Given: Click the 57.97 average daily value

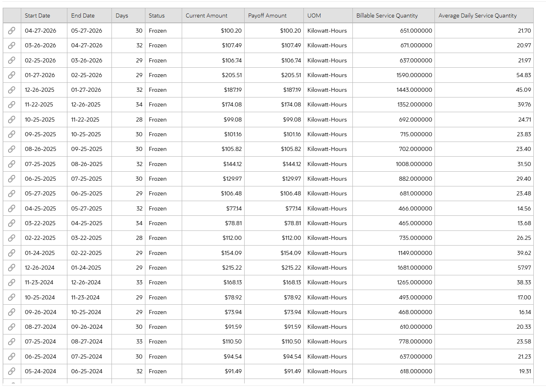Looking at the screenshot, I should pyautogui.click(x=524, y=268).
